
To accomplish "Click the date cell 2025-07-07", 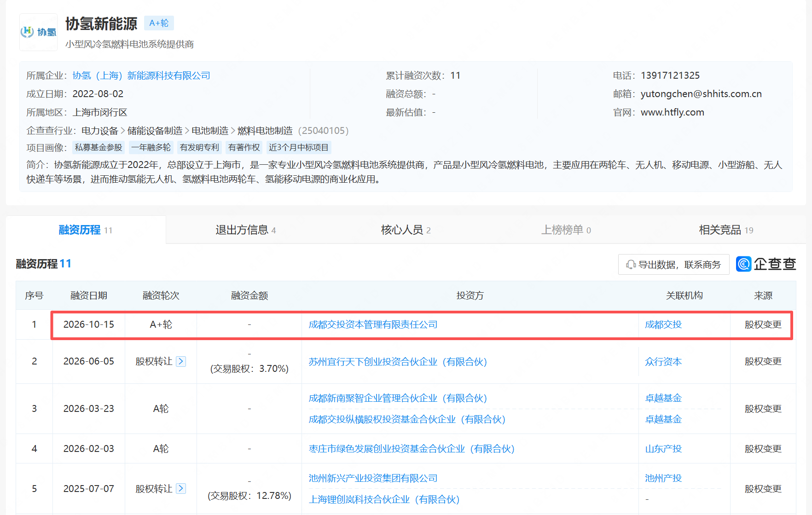I will 89,489.
